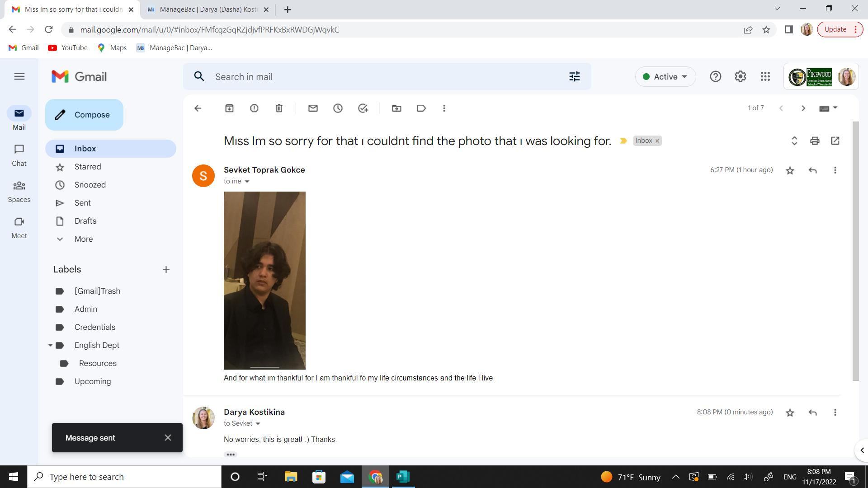
Task: Mark the email as unread
Action: click(313, 108)
